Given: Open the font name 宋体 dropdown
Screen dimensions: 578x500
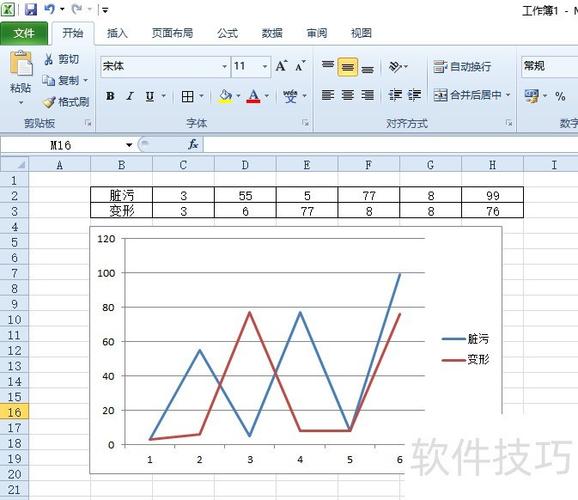Looking at the screenshot, I should (x=224, y=67).
